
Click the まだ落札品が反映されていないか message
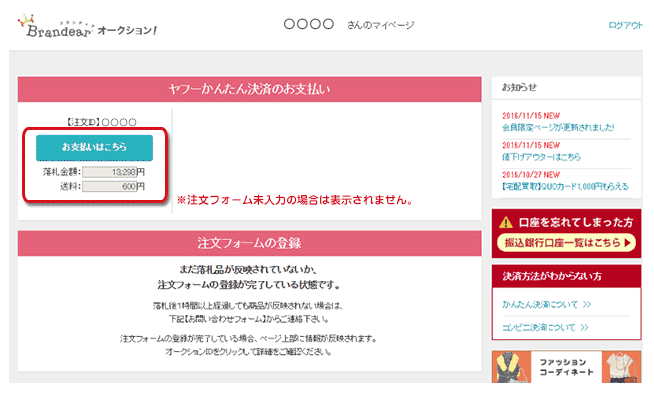coord(248,270)
